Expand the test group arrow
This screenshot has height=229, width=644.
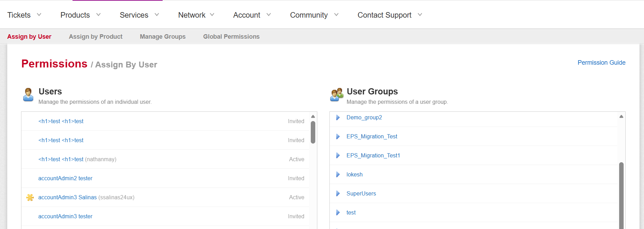point(338,213)
